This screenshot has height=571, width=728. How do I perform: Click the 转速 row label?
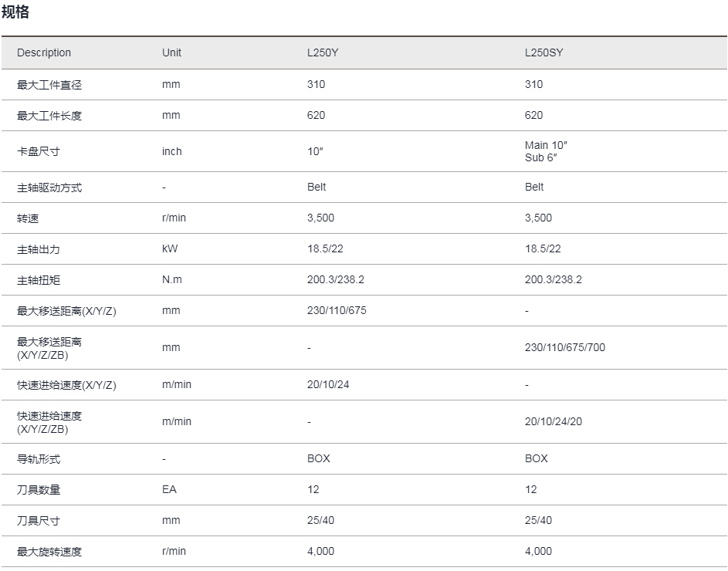pos(28,218)
